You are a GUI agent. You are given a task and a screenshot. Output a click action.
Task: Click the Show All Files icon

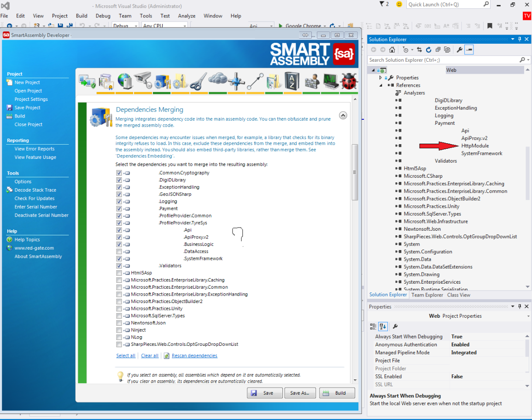(447, 50)
